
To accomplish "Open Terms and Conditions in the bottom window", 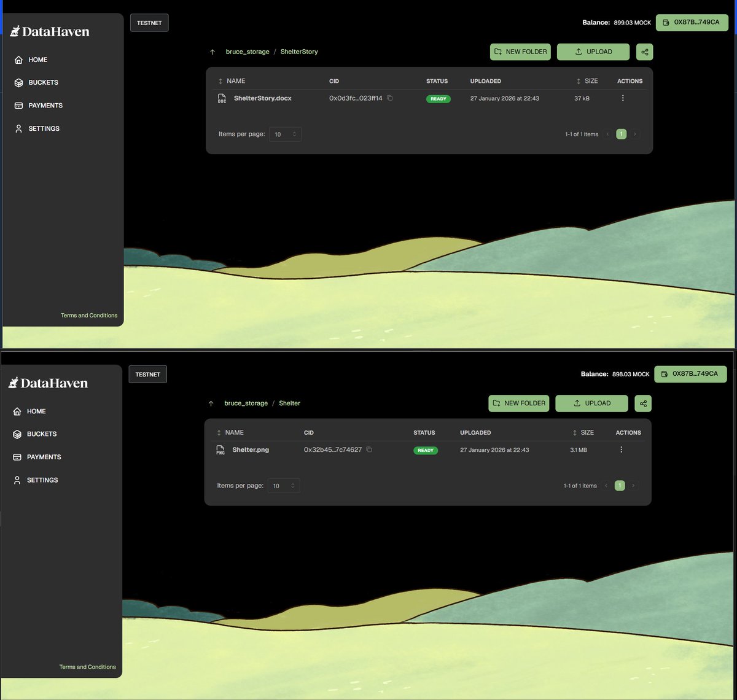I will (87, 667).
